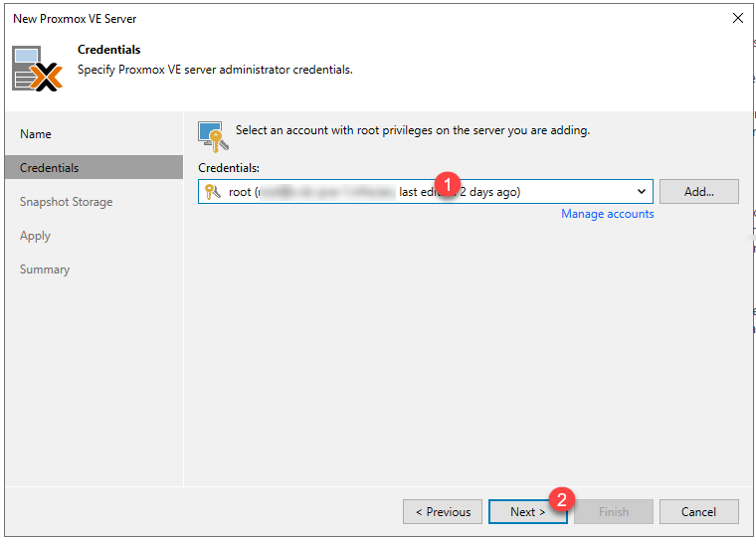
Task: Click the 'New Proxmox VE Server' title text
Action: 75,19
